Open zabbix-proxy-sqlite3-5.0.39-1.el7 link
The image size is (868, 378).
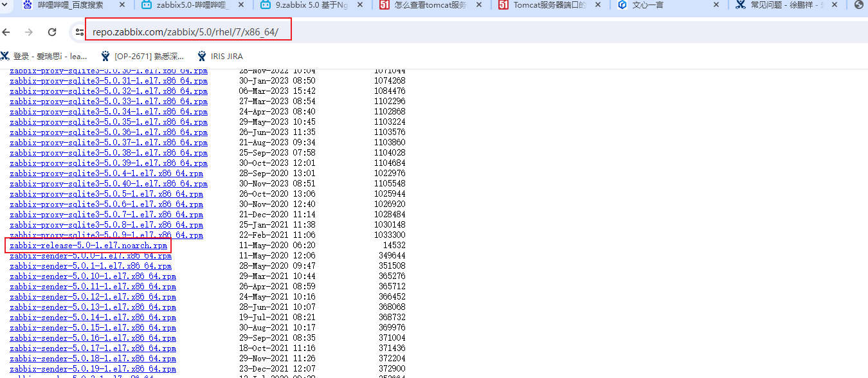point(109,163)
